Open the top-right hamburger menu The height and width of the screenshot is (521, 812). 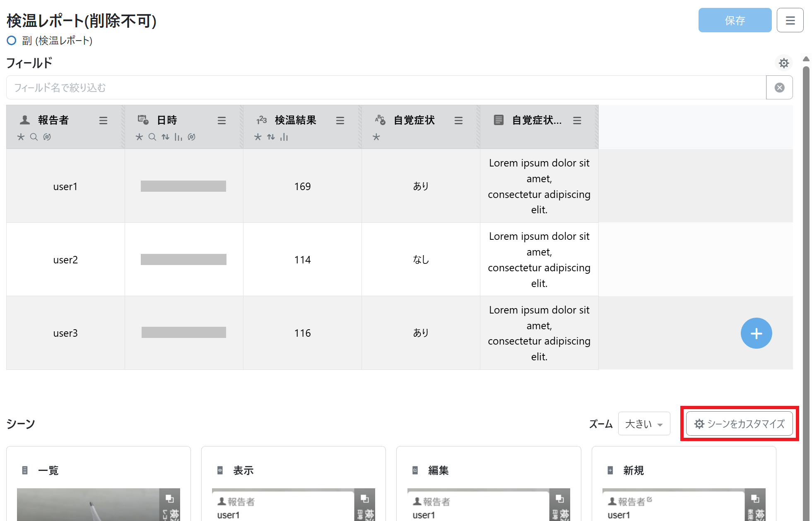click(x=790, y=20)
